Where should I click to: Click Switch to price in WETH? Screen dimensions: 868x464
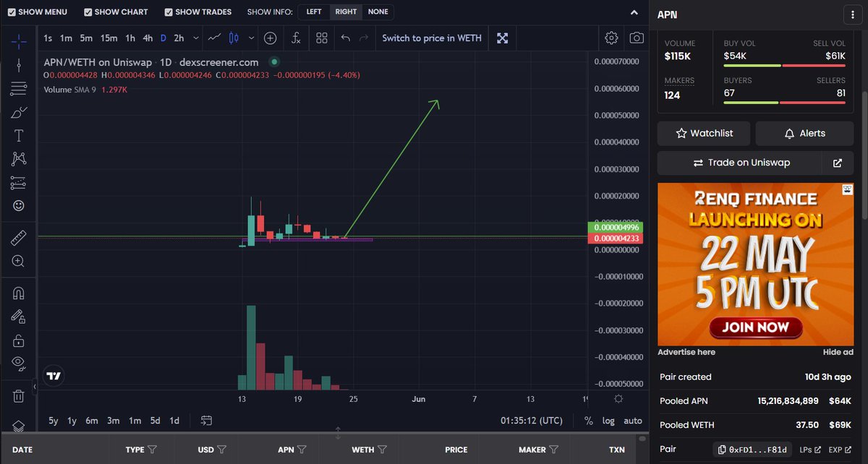(432, 38)
